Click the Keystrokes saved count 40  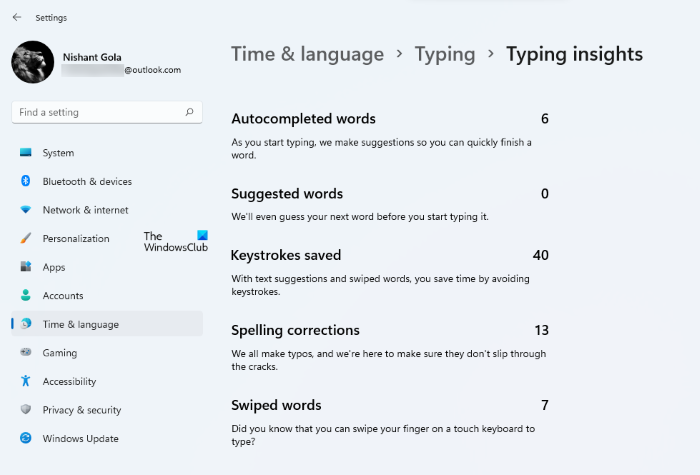[541, 255]
